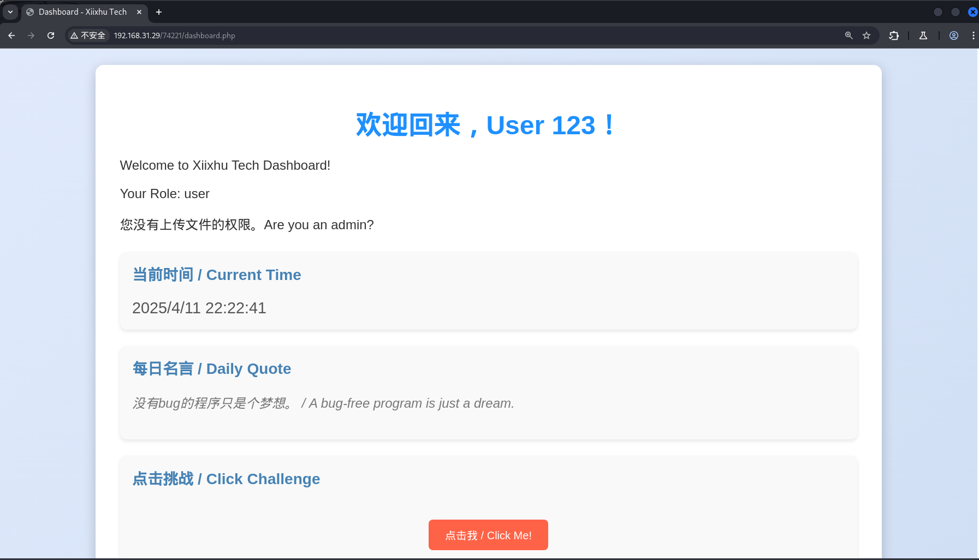Bookmark this page with the star icon

867,35
